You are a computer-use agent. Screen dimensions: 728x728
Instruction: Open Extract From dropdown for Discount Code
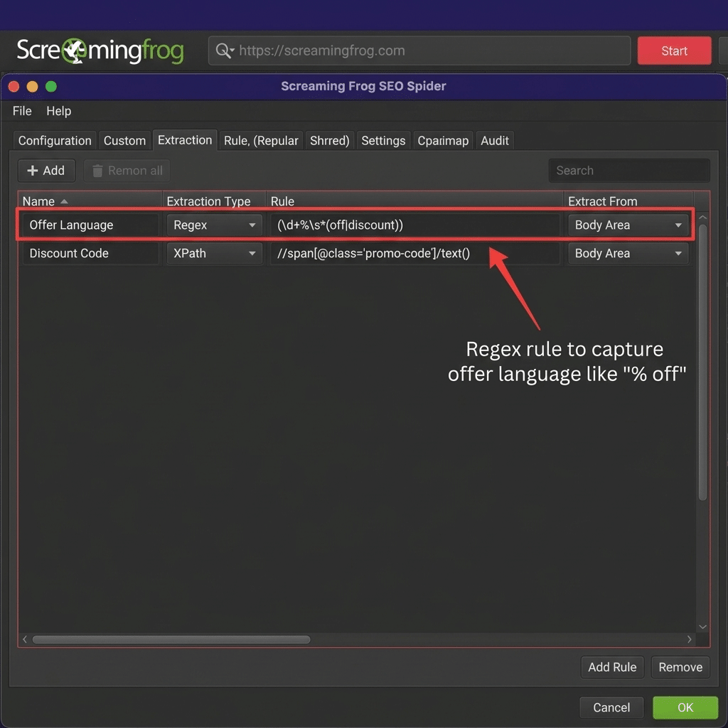628,254
